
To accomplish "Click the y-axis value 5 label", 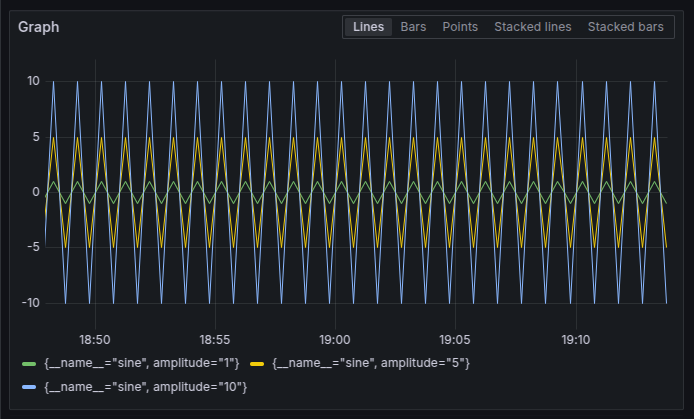I will (36, 137).
